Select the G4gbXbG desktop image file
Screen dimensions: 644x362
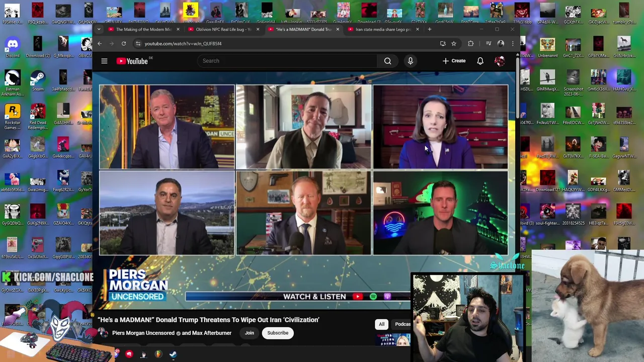tap(38, 148)
